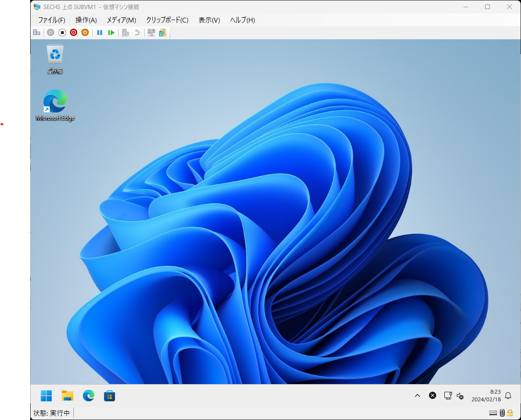521x420 pixels.
Task: Open clock showing 8:23 2024/02/18
Action: [486, 396]
